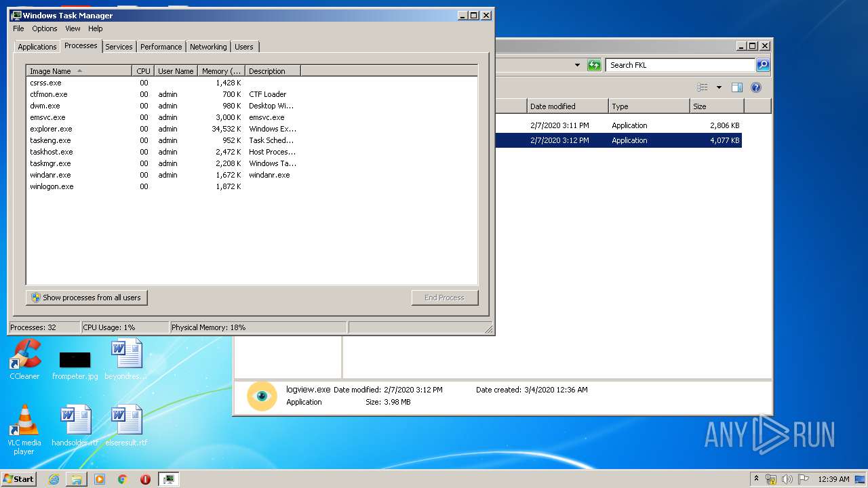Image resolution: width=868 pixels, height=488 pixels.
Task: Sort by Image Name column header
Action: coord(79,71)
